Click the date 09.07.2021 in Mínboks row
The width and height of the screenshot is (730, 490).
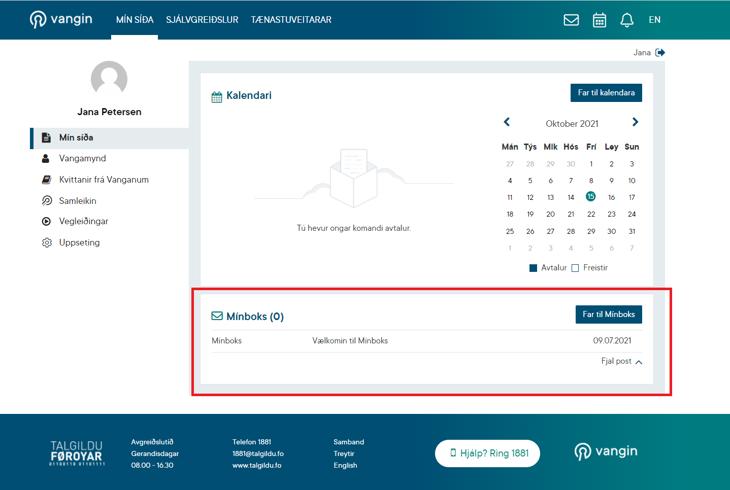(612, 340)
